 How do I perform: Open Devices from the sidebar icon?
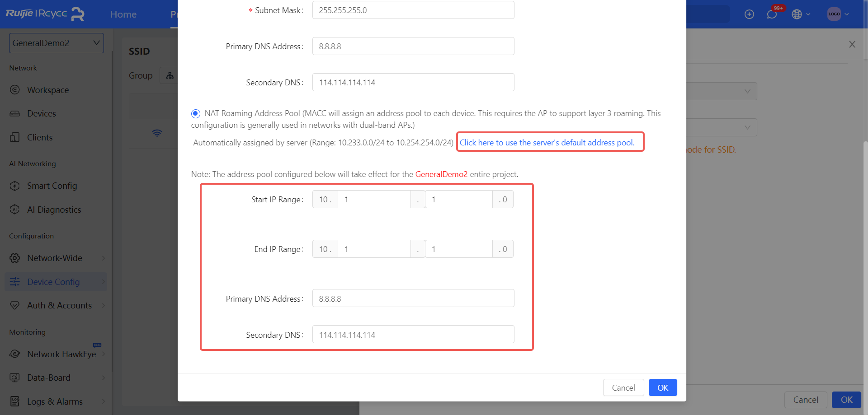pos(15,113)
